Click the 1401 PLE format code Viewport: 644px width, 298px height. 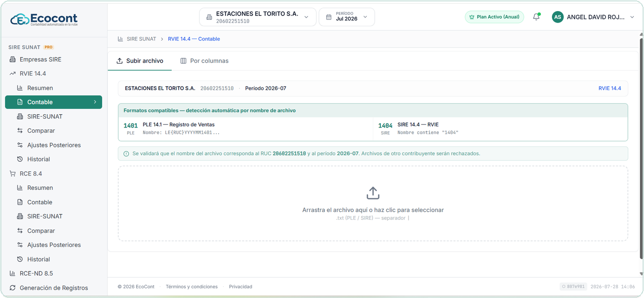[x=131, y=126]
